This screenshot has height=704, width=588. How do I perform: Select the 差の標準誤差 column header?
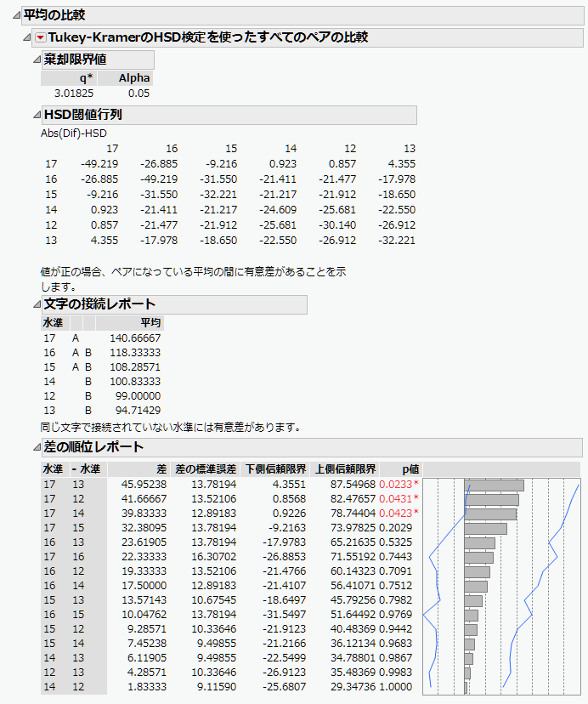pyautogui.click(x=205, y=469)
